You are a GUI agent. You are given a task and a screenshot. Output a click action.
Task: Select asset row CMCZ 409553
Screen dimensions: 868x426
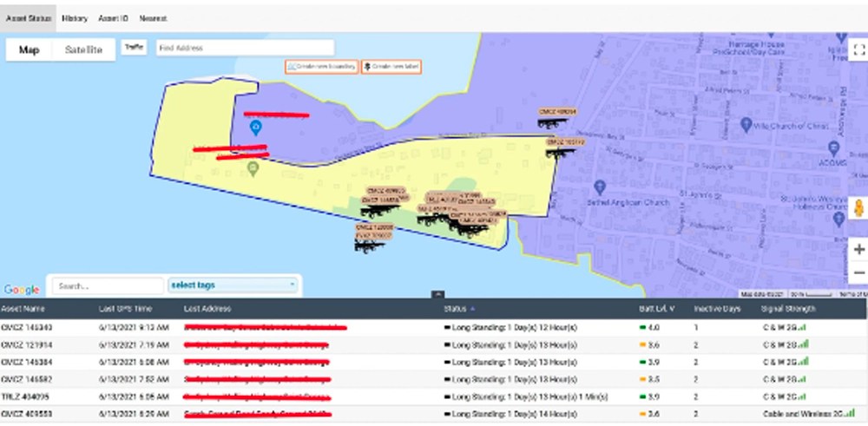point(433,414)
